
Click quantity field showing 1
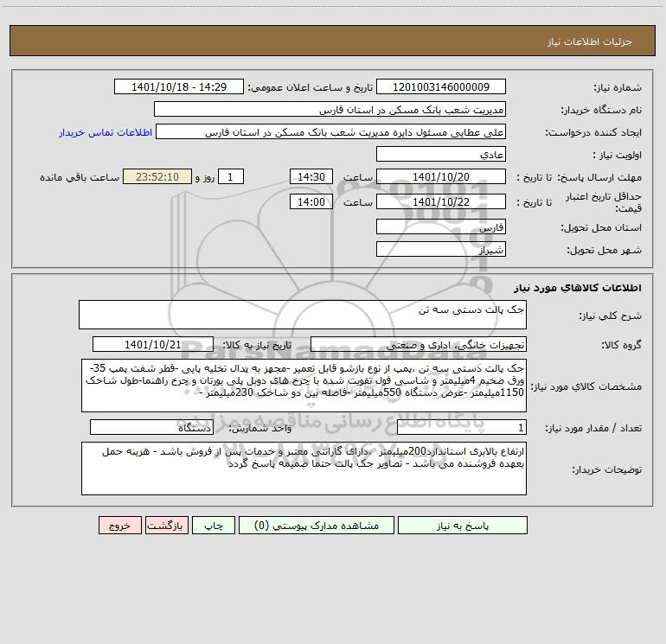coord(462,427)
